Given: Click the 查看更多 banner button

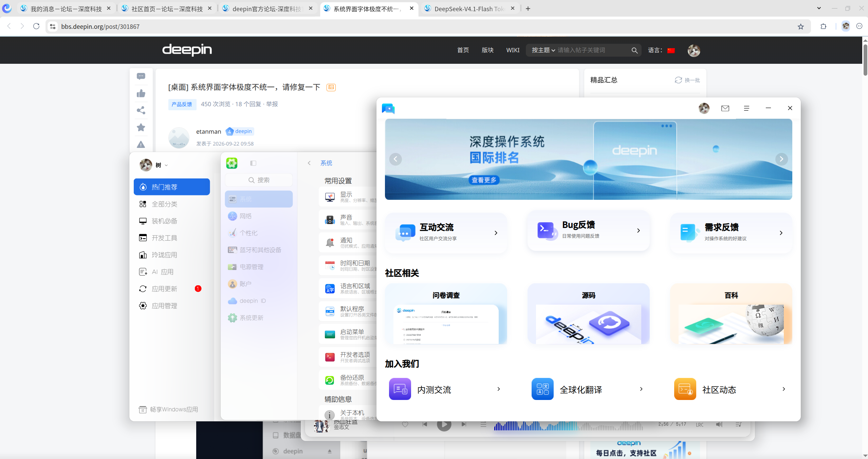Looking at the screenshot, I should (484, 180).
